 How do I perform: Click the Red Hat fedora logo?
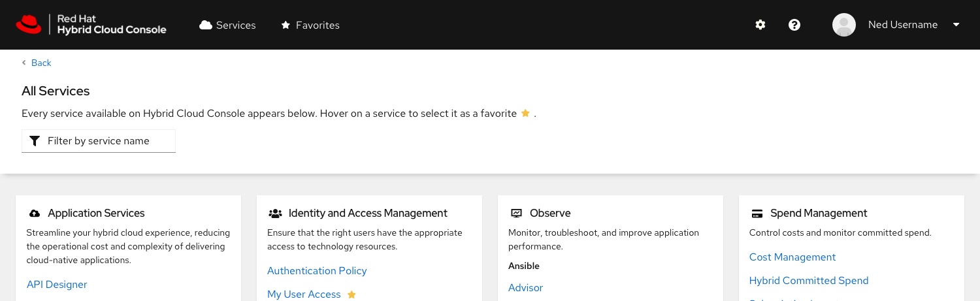click(29, 25)
